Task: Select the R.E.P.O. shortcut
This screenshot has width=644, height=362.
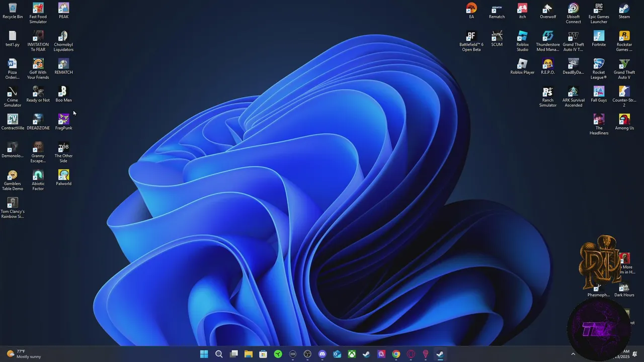Action: point(548,66)
